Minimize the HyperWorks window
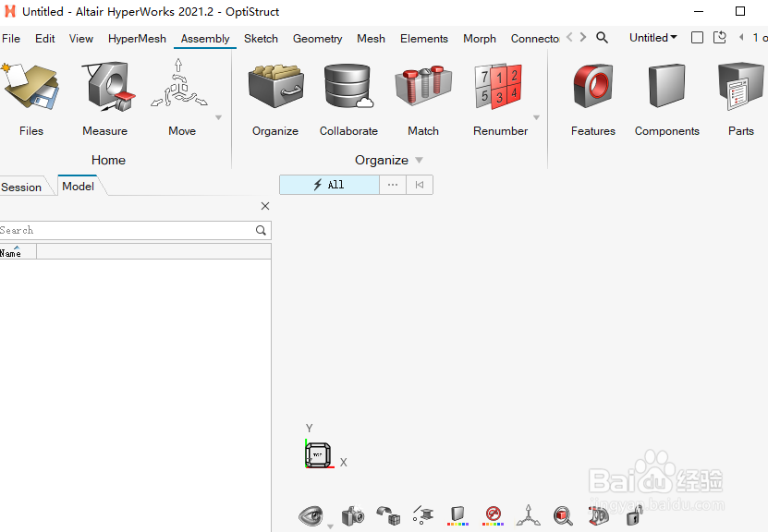The image size is (768, 532). pos(699,11)
